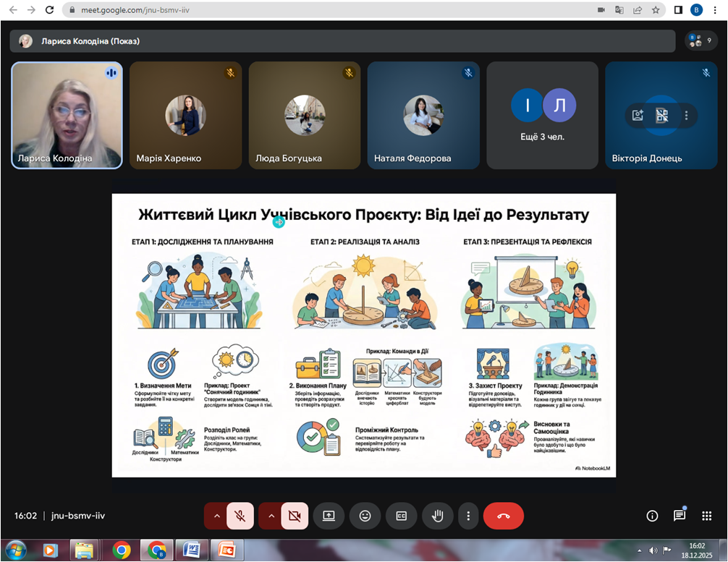Turn on the camera
Image resolution: width=728 pixels, height=562 pixels.
(x=294, y=516)
